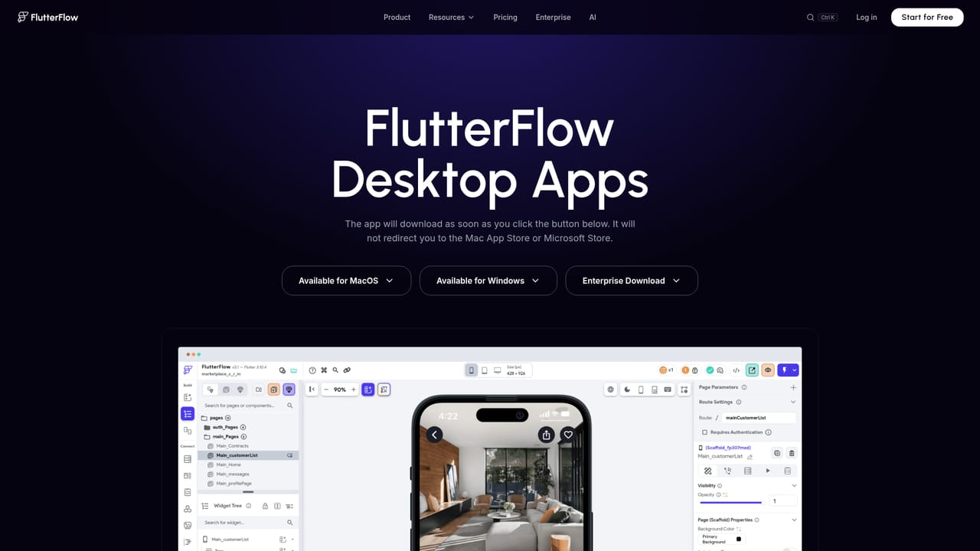Click the delete trash icon beside Main_customerList
Viewport: 980px width, 551px height.
(792, 453)
